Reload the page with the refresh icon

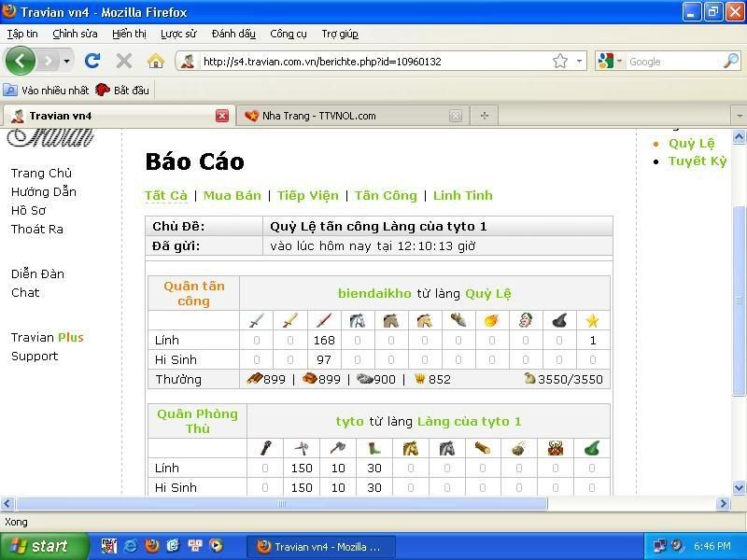[x=92, y=61]
